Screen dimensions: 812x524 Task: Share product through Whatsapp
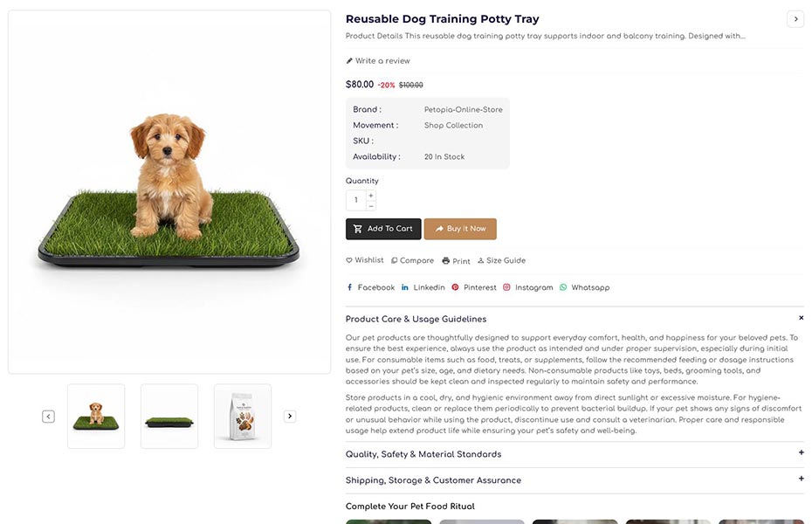click(563, 287)
